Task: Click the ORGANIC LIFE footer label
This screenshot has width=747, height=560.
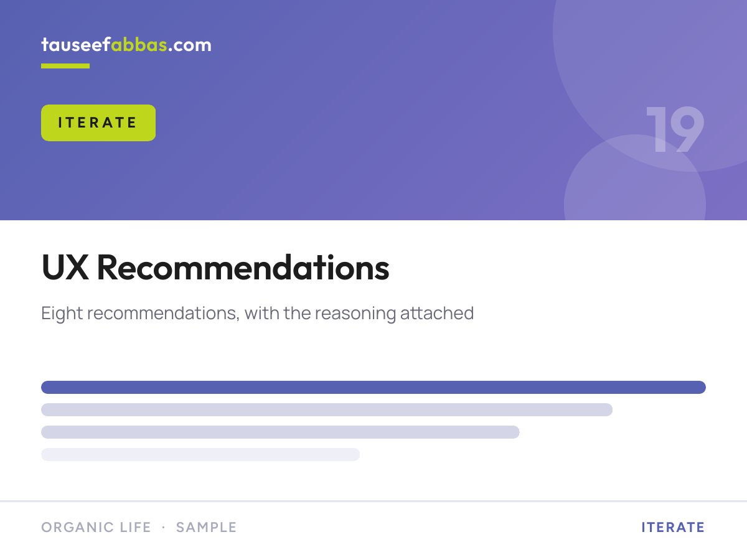Action: [x=96, y=528]
